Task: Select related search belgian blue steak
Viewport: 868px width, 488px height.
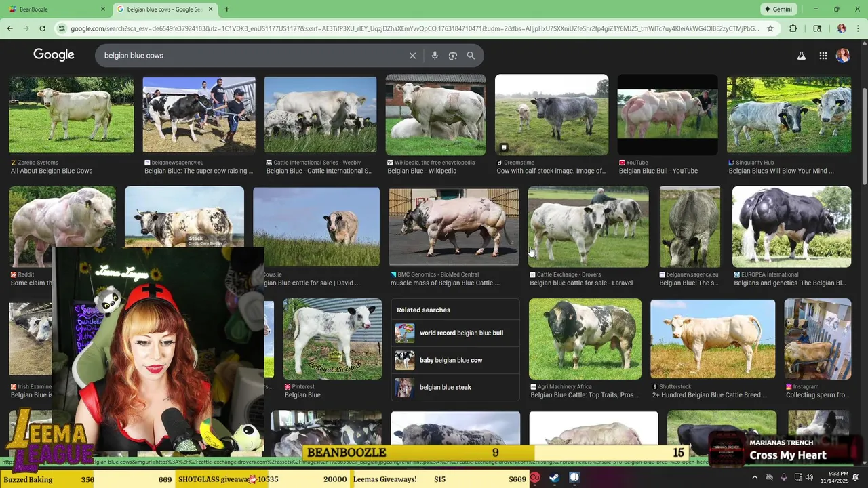Action: [455, 387]
